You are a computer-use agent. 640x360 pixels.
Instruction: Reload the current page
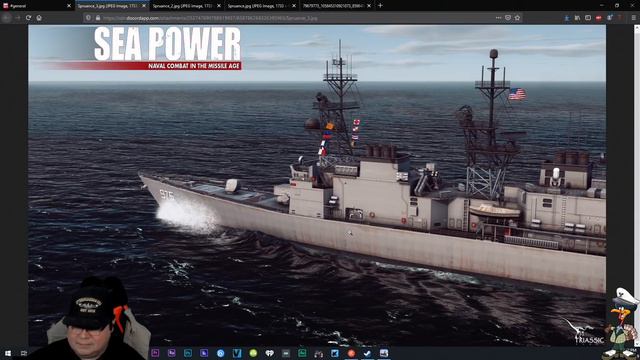tap(29, 18)
